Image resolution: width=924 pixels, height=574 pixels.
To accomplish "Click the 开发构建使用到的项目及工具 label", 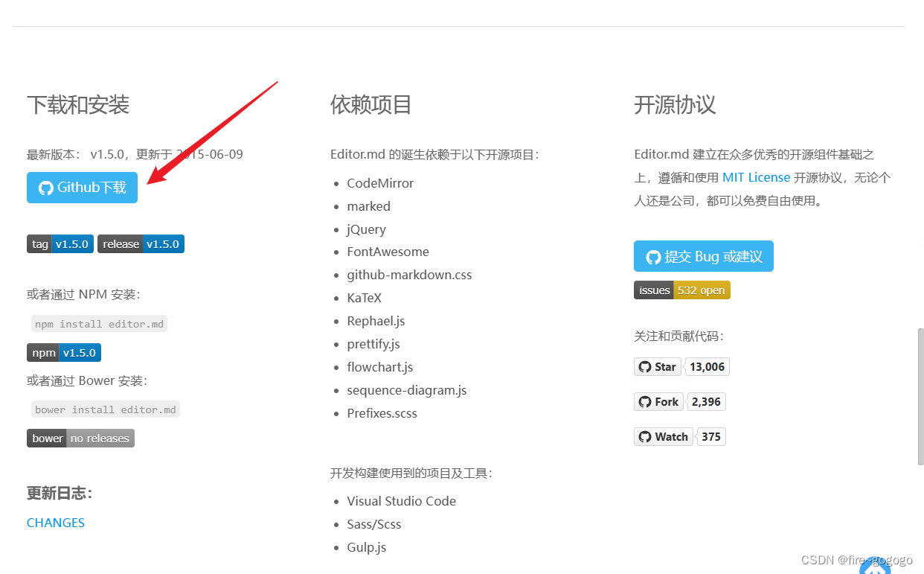I will pyautogui.click(x=411, y=473).
